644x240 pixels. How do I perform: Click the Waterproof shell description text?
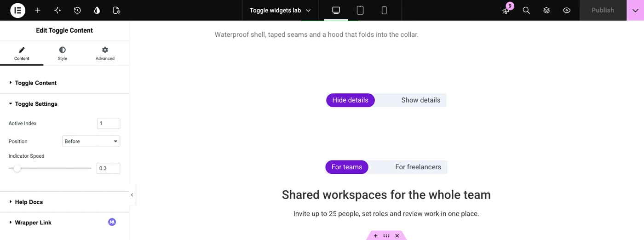pos(316,34)
